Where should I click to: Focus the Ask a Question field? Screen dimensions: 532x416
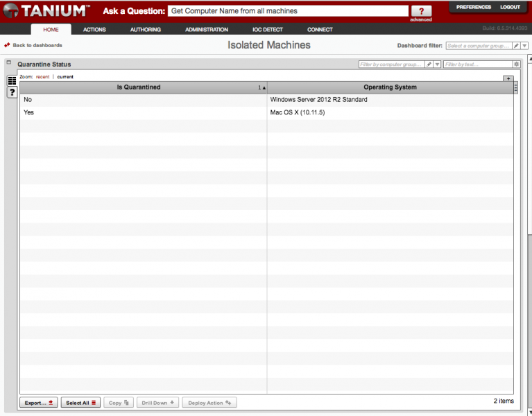(x=288, y=11)
